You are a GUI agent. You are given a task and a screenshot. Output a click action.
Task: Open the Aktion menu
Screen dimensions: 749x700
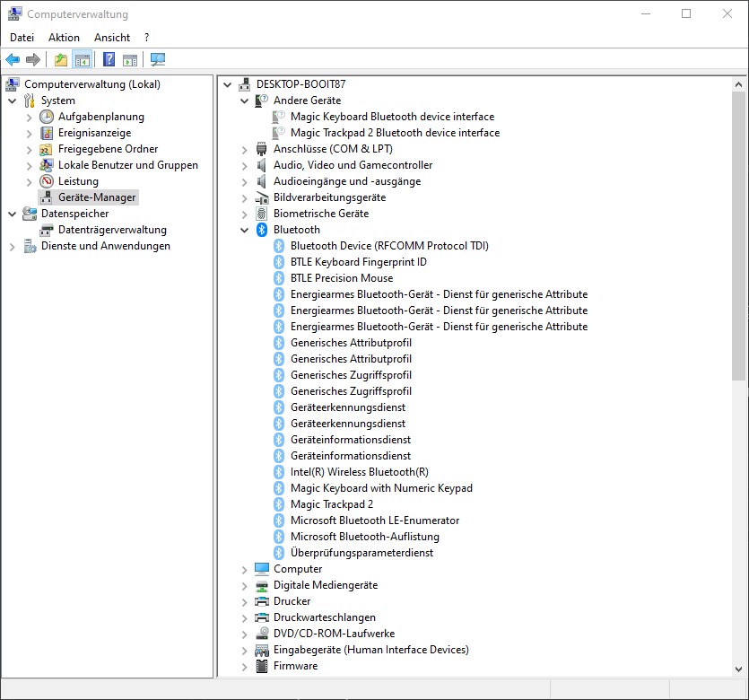[x=64, y=38]
